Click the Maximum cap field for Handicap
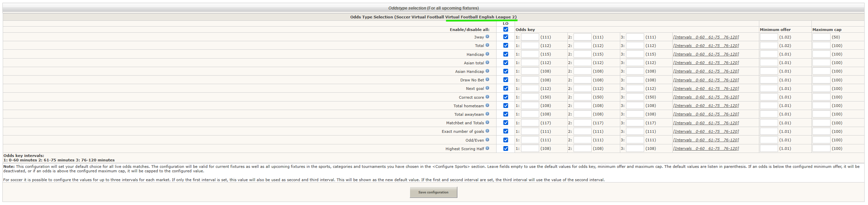The height and width of the screenshot is (205, 868). tap(821, 54)
